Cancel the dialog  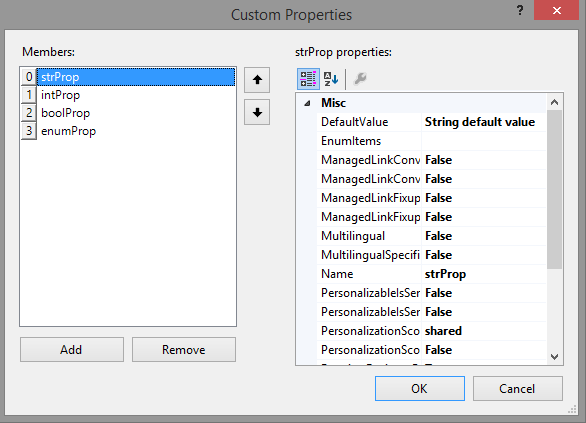(x=518, y=389)
